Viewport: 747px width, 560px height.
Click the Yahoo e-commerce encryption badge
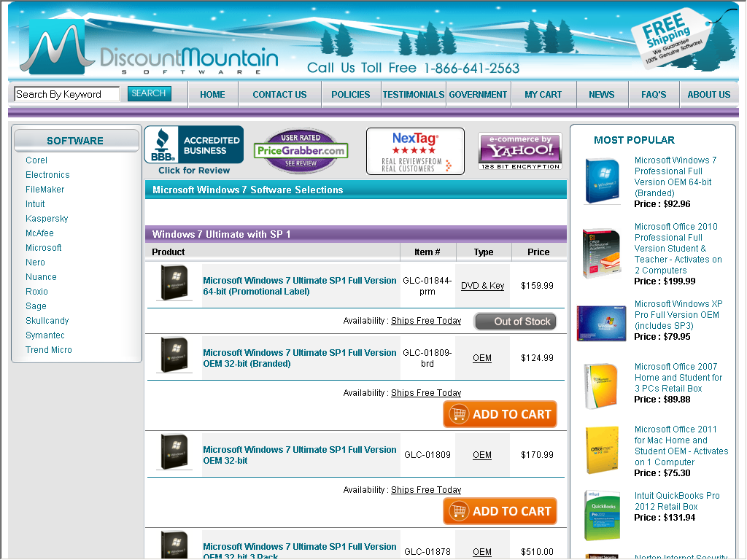tap(519, 152)
